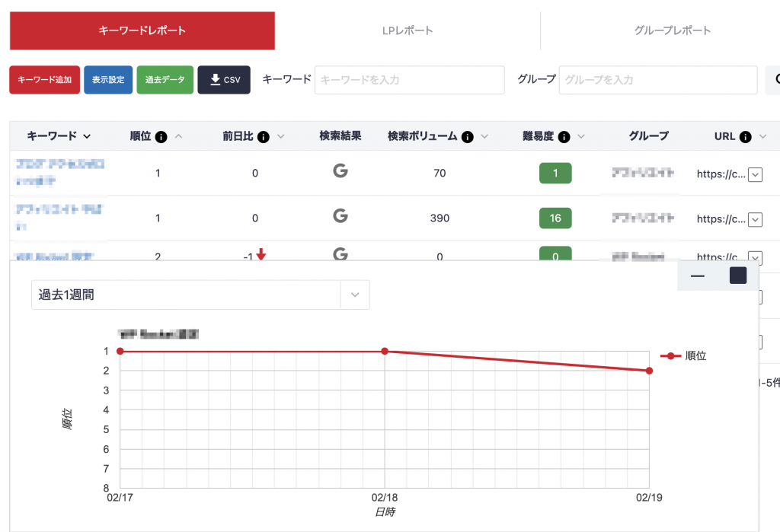Viewport: 780px width, 532px height.
Task: Click info icon next to 難易度 header
Action: (564, 137)
